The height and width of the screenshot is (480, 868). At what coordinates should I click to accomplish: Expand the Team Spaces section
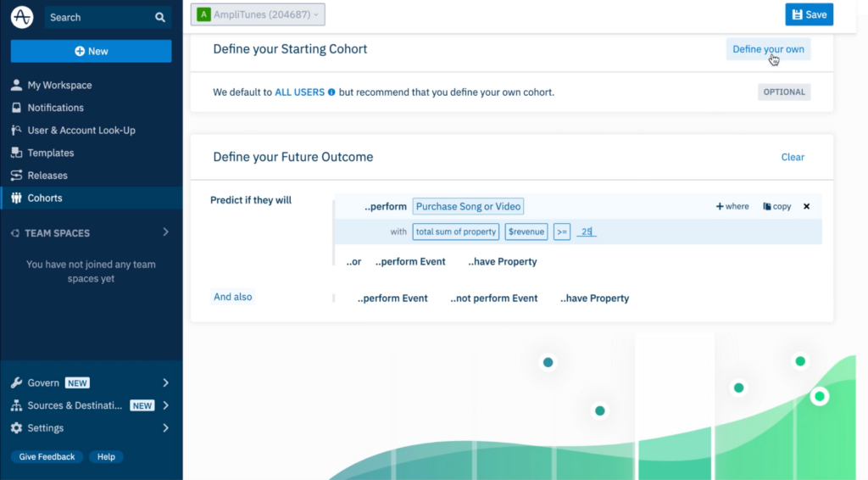click(x=165, y=232)
